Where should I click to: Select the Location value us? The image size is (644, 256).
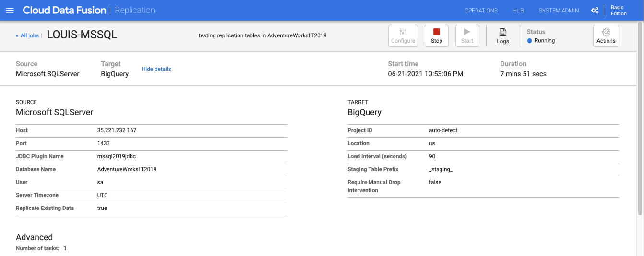pos(432,143)
